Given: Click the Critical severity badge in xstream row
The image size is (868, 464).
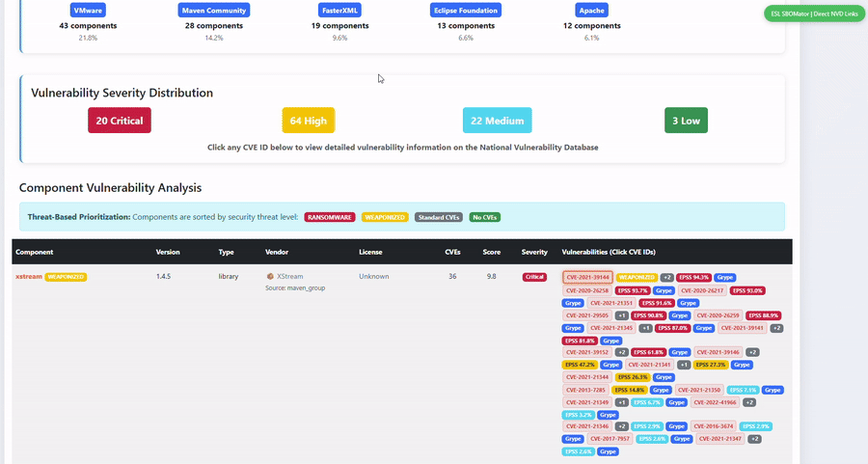Looking at the screenshot, I should click(x=534, y=277).
